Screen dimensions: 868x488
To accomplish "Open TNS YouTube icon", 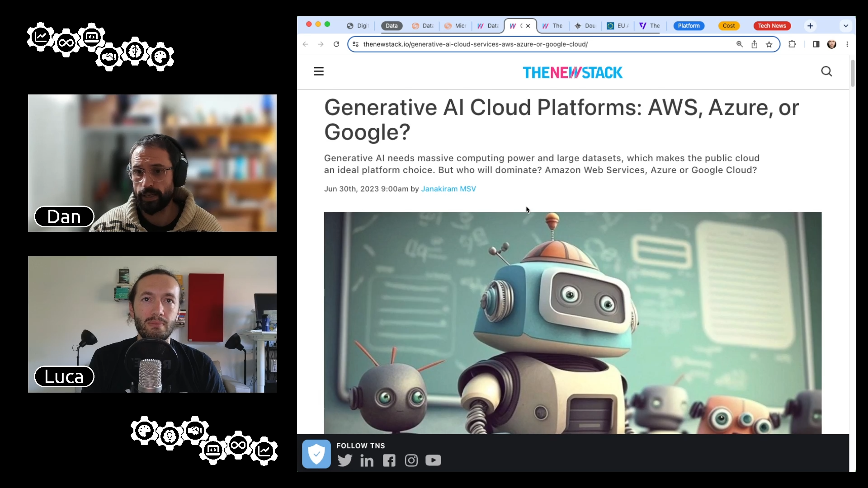I will 433,460.
